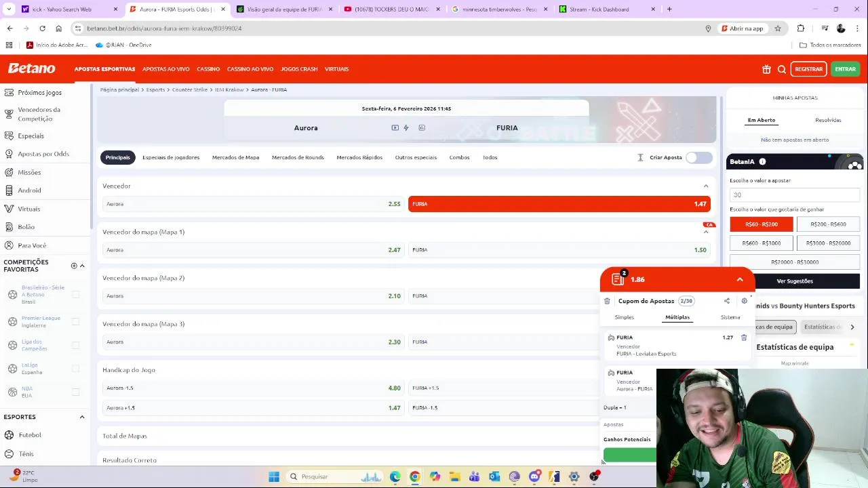
Task: Open Apostas ao Vivo in top menu
Action: [165, 69]
